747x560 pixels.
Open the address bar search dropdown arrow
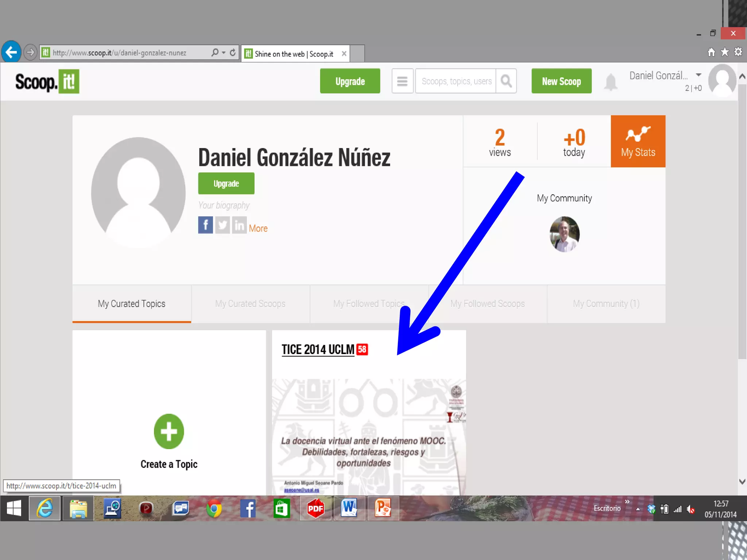tap(224, 52)
